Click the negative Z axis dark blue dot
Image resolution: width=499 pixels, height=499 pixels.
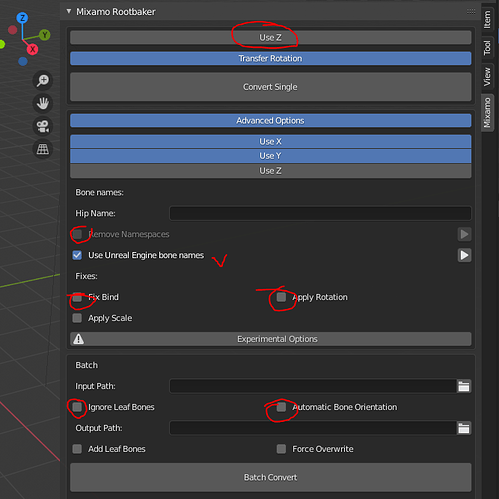(x=23, y=61)
